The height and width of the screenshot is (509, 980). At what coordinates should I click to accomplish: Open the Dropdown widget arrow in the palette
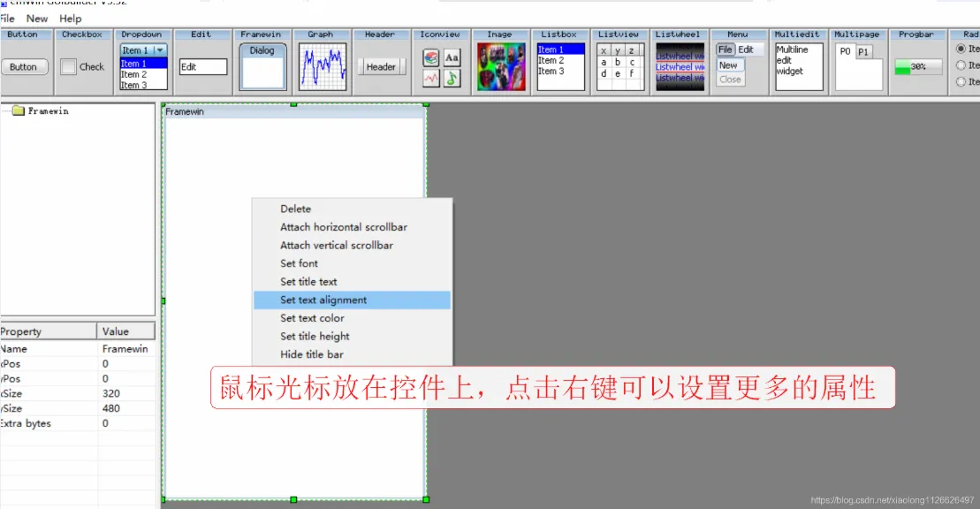[160, 50]
